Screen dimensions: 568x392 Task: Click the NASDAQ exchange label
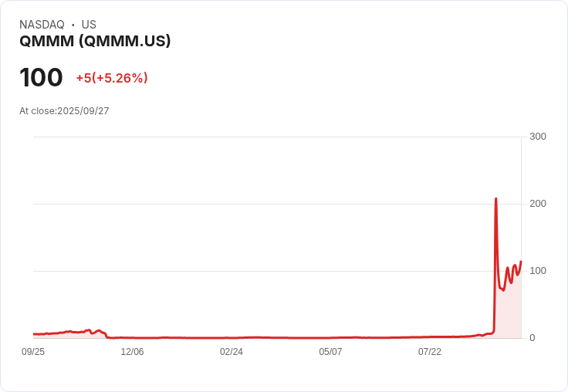(42, 25)
